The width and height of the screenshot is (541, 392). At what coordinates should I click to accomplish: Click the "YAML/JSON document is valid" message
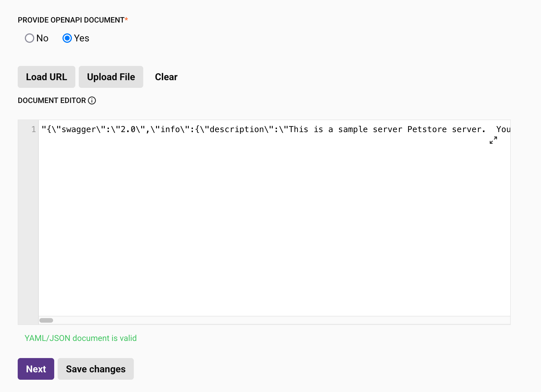[x=80, y=338]
